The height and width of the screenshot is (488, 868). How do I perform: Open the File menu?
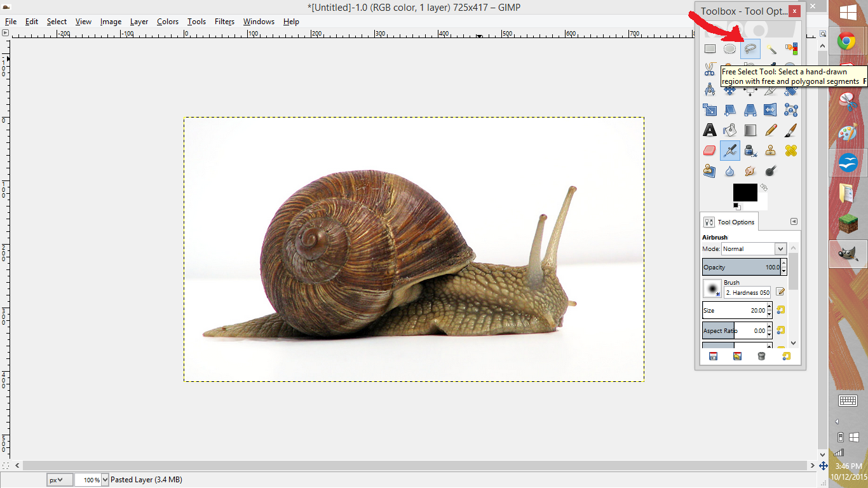(x=11, y=22)
